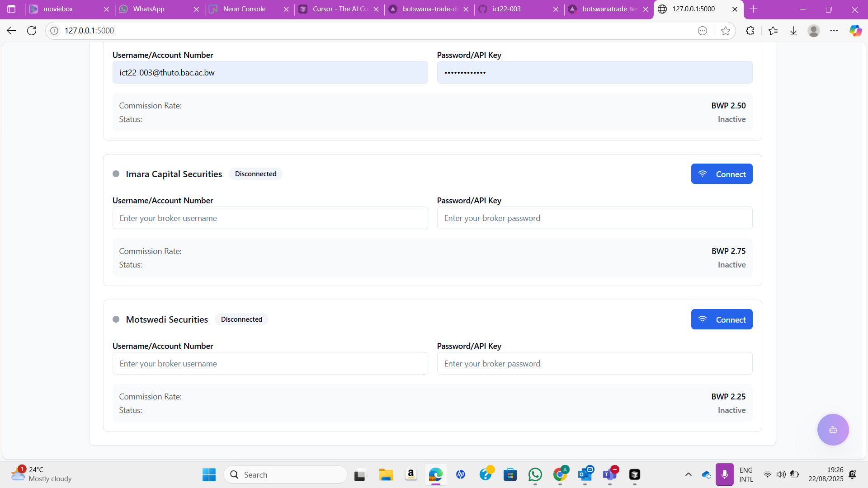Show hidden system tray icons chevron
This screenshot has width=868, height=488.
pyautogui.click(x=688, y=474)
